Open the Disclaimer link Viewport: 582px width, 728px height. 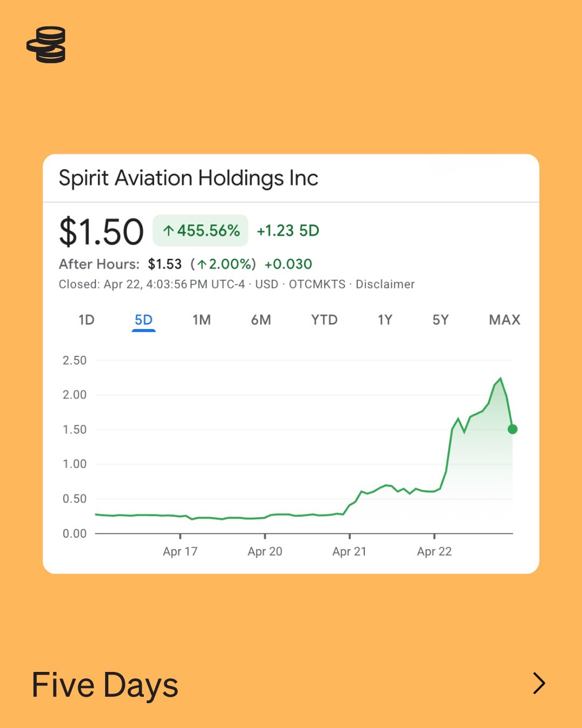[385, 284]
